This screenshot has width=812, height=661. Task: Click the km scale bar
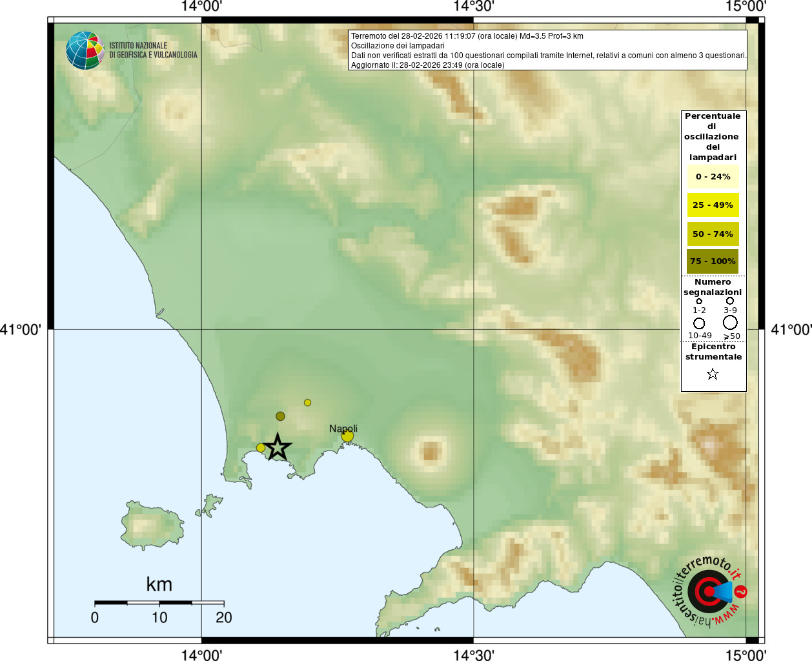click(x=159, y=603)
